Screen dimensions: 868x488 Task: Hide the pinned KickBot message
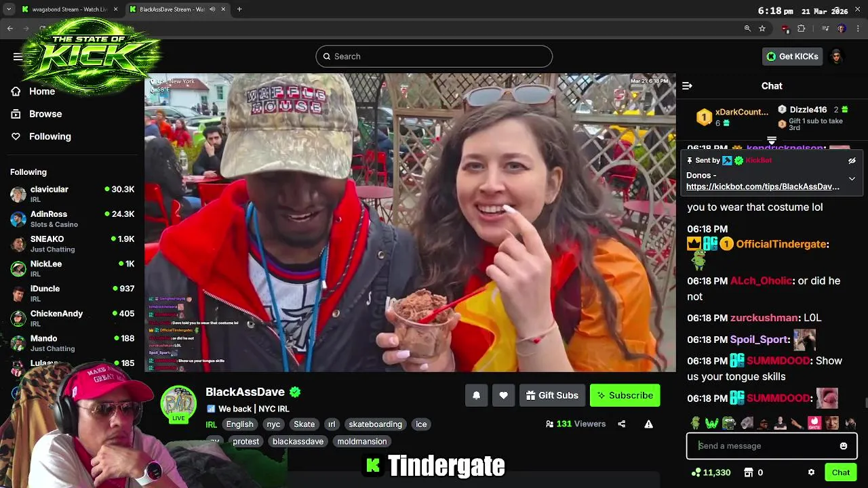click(852, 161)
